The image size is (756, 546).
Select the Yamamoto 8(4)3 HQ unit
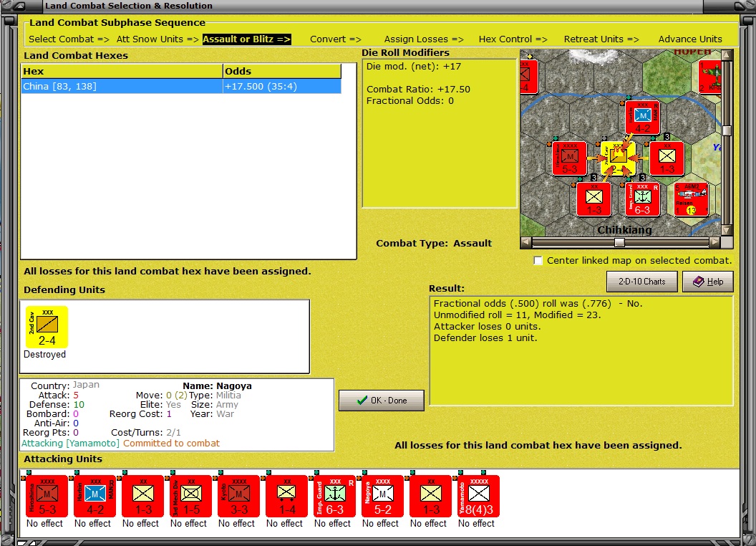click(479, 497)
